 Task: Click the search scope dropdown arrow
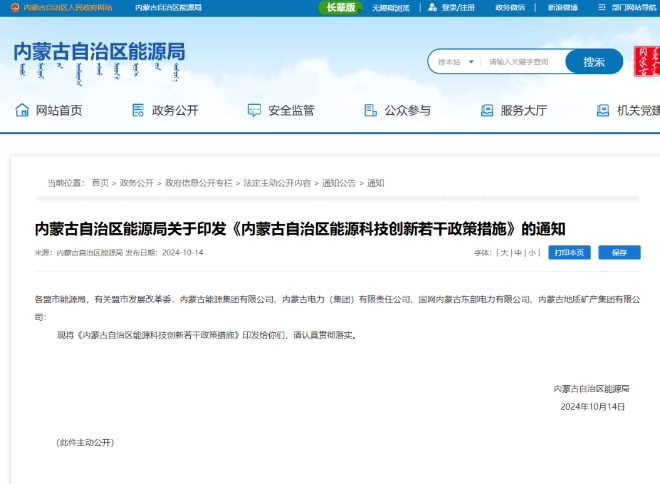(471, 62)
